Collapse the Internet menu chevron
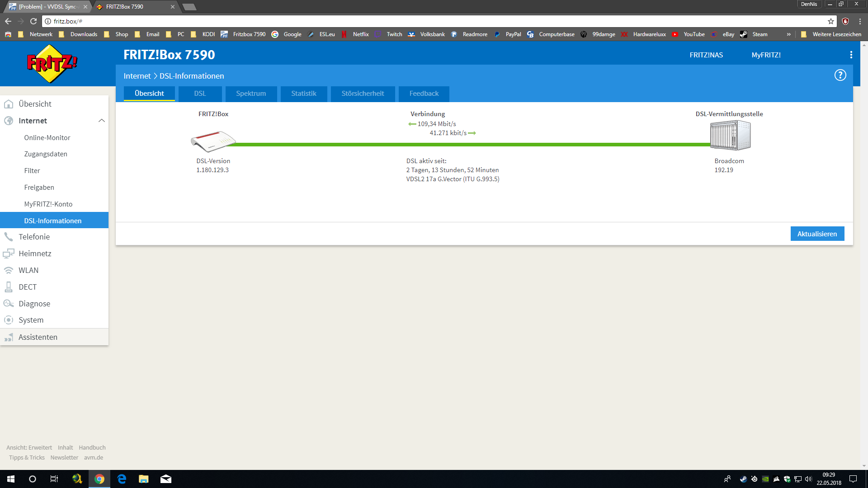The width and height of the screenshot is (868, 488). coord(101,121)
